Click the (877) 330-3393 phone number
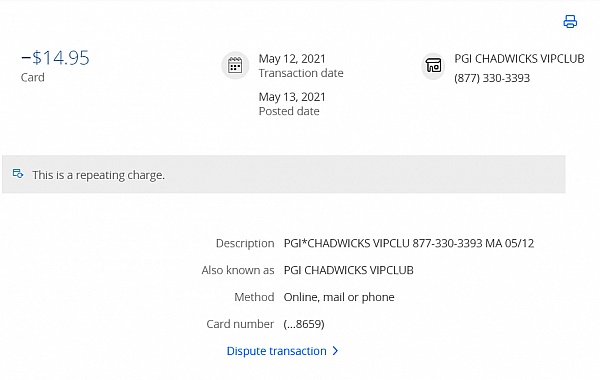Viewport: 600px width, 380px height. tap(492, 78)
